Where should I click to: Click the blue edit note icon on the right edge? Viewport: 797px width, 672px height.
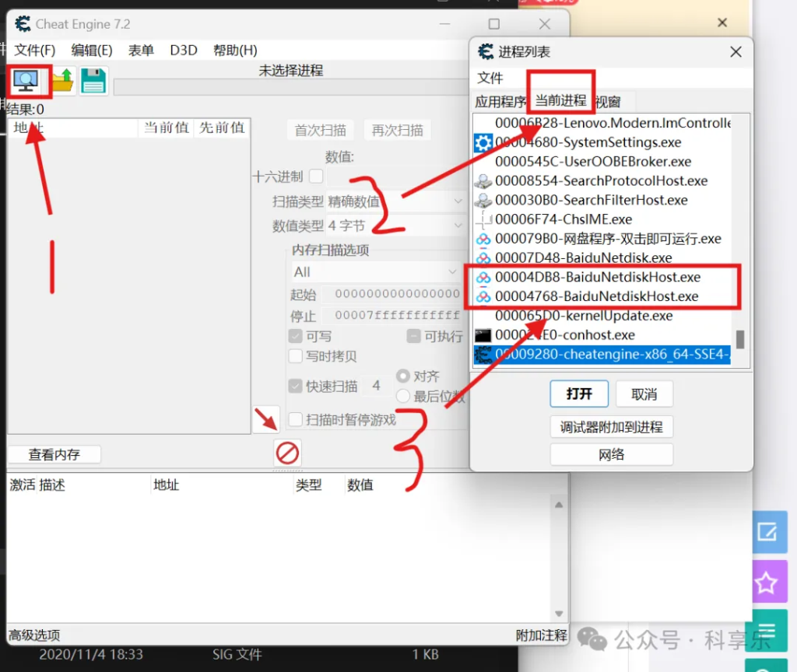point(767,532)
